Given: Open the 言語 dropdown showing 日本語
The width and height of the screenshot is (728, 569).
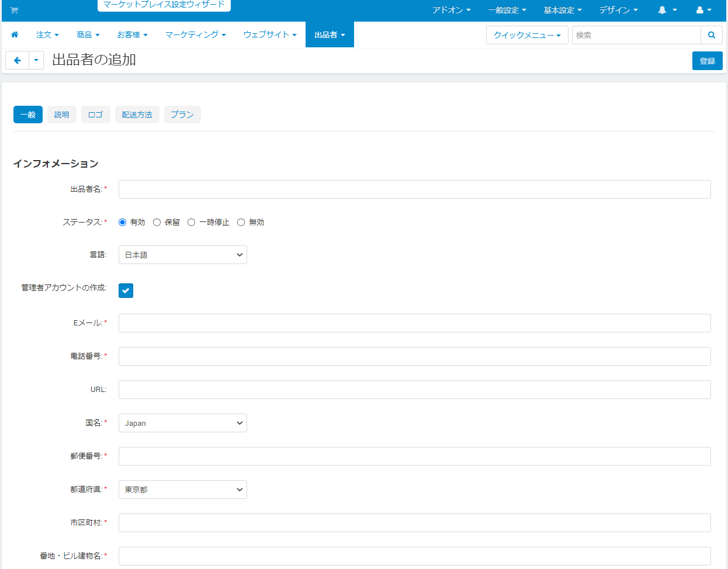Looking at the screenshot, I should pyautogui.click(x=182, y=255).
